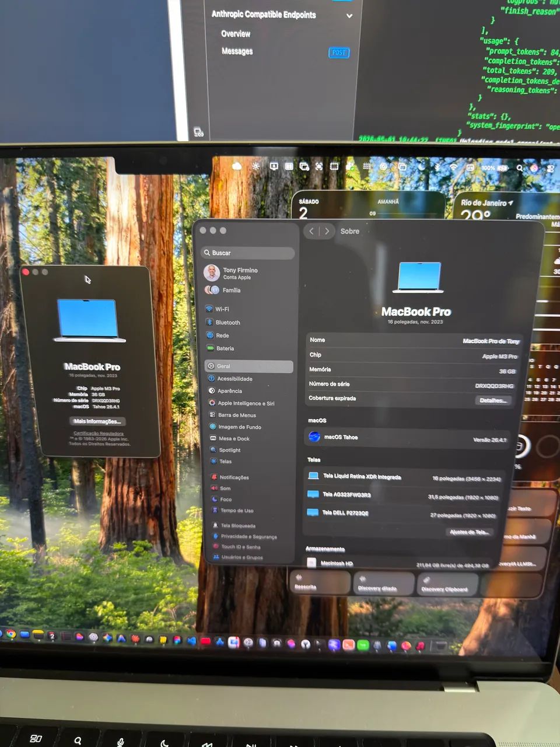The height and width of the screenshot is (747, 560).
Task: Open Bateria in the settings sidebar
Action: 248,348
